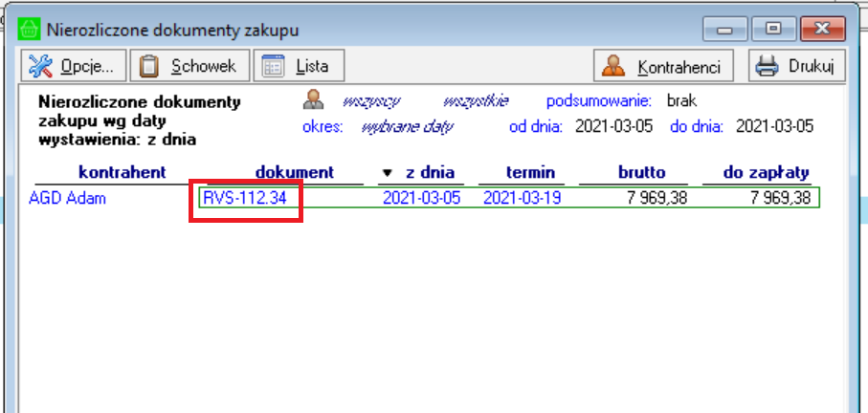Print the report using Drukuj
Image resolution: width=868 pixels, height=413 pixels.
click(796, 66)
